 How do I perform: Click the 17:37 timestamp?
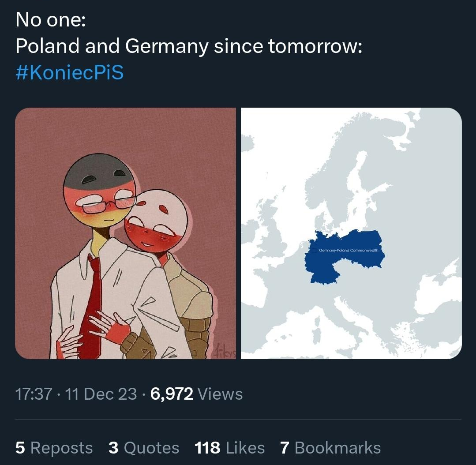(34, 394)
